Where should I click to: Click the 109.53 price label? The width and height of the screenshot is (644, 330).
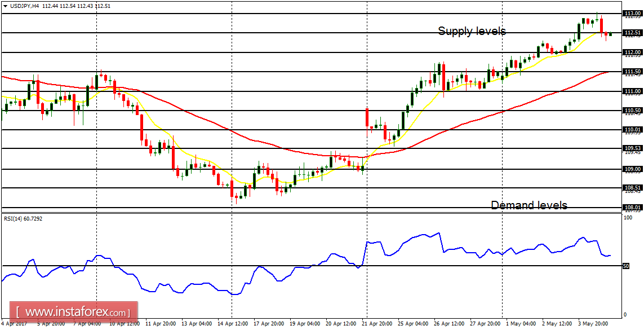[x=633, y=148]
